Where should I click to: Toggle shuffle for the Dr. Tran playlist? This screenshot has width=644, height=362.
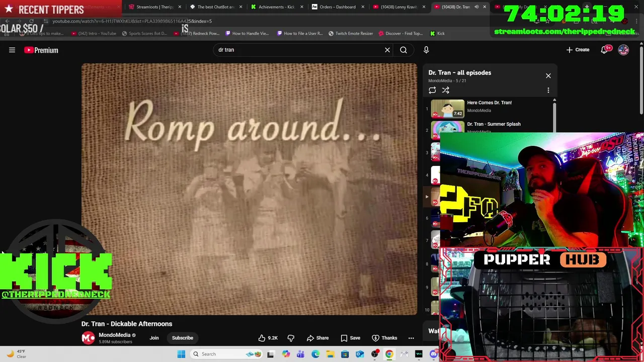point(445,90)
